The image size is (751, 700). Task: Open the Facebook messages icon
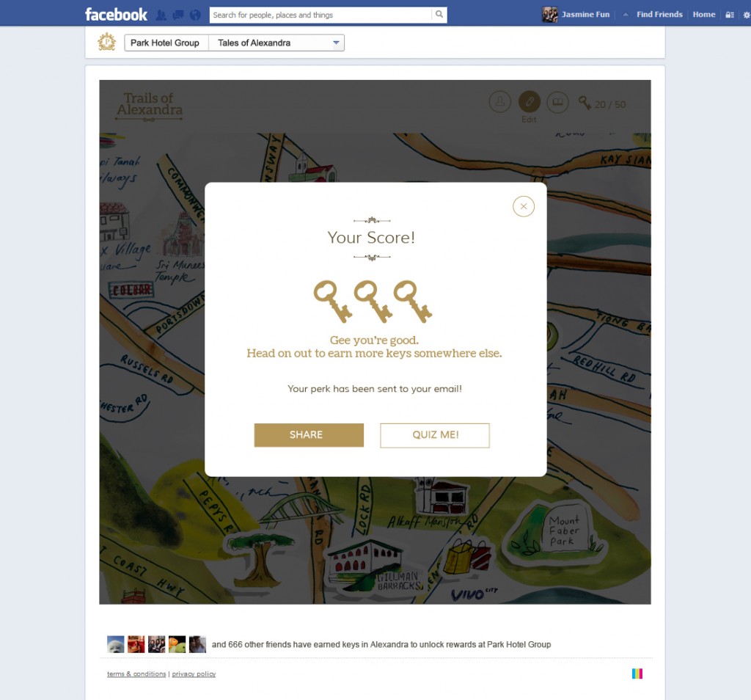pyautogui.click(x=178, y=15)
